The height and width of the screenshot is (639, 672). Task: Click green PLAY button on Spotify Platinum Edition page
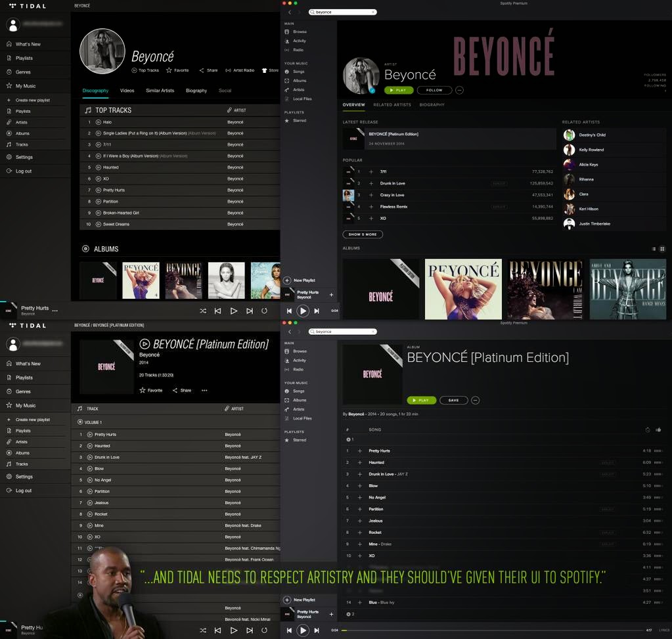point(422,401)
